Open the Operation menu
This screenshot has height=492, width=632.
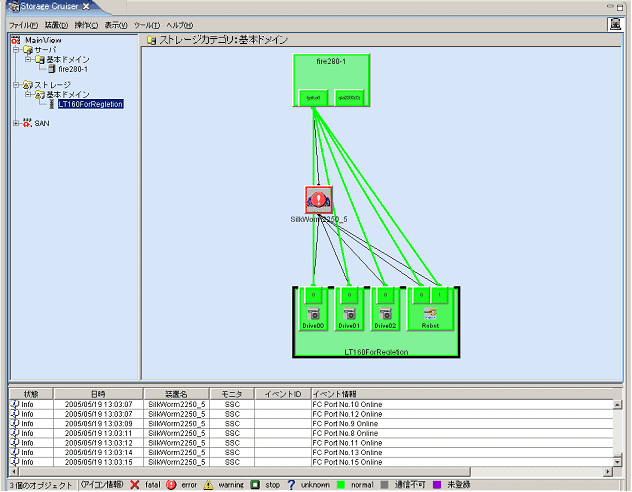pos(86,25)
